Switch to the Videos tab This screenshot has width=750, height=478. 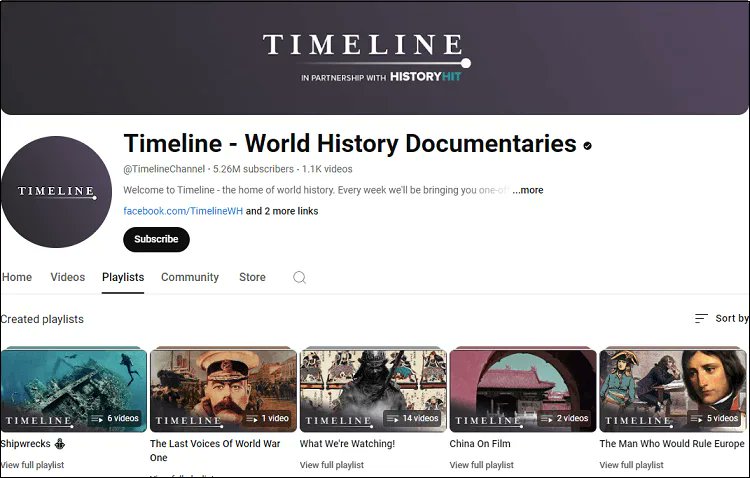(x=67, y=277)
